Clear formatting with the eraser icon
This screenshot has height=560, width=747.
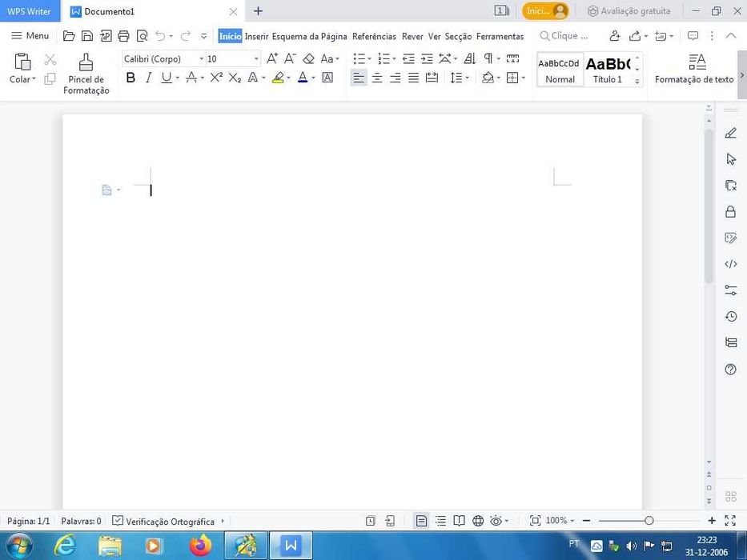(x=308, y=58)
